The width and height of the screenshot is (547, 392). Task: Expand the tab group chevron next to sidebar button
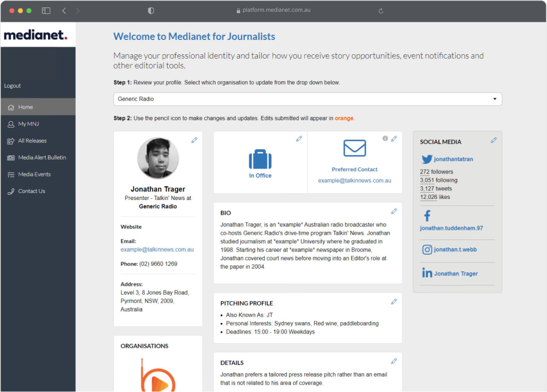tap(64, 11)
